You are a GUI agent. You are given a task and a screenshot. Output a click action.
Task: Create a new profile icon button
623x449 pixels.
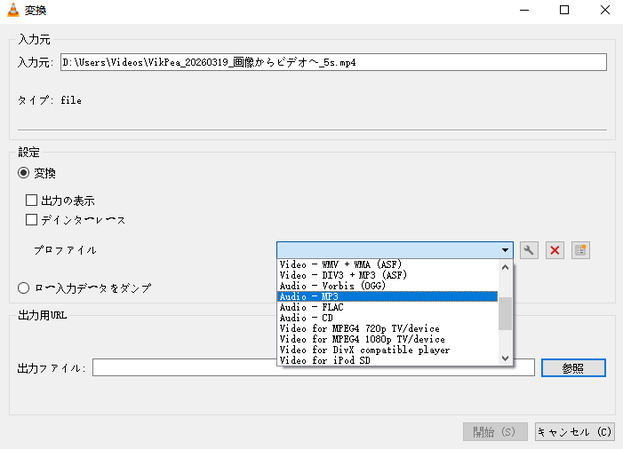(x=580, y=250)
